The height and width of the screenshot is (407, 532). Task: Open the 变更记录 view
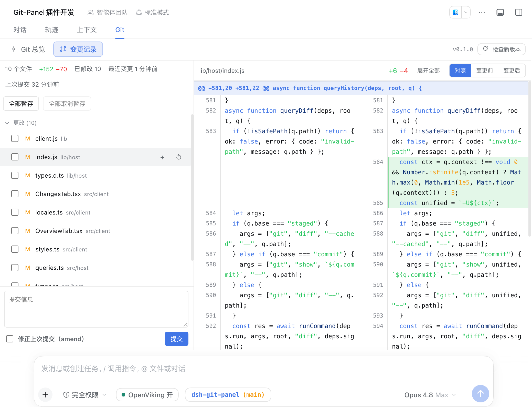click(x=78, y=49)
